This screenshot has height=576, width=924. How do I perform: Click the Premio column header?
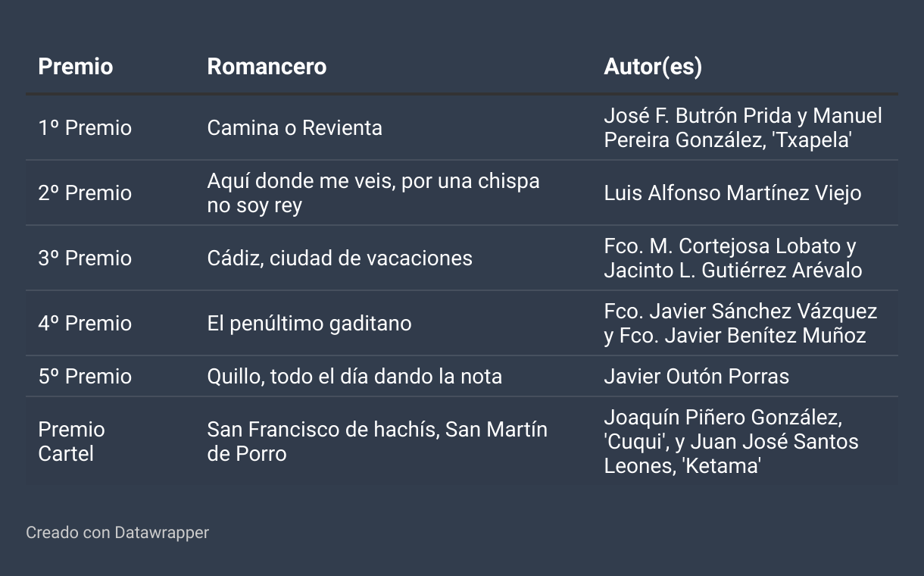[x=76, y=67]
